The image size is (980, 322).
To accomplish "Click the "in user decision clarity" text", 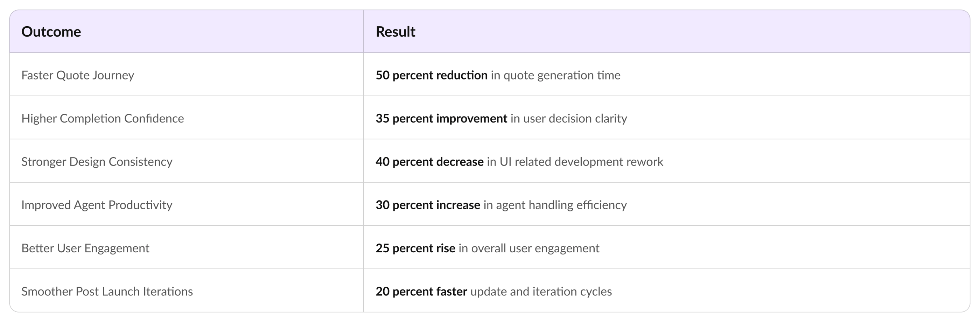I will (568, 118).
